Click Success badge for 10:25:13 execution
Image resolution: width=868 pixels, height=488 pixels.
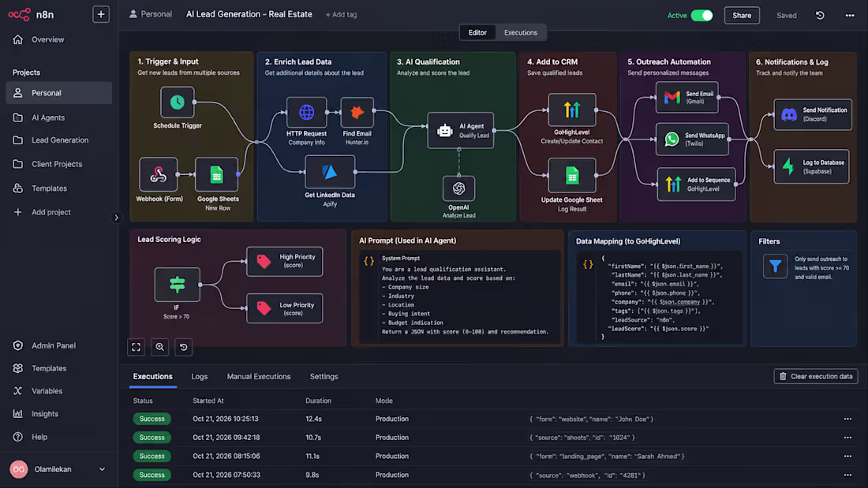(152, 419)
